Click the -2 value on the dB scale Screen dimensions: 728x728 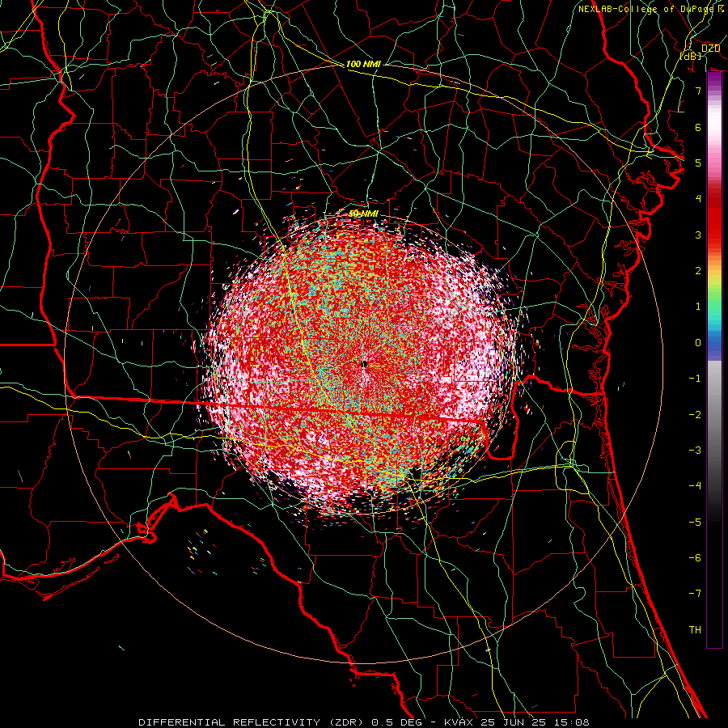coord(695,415)
